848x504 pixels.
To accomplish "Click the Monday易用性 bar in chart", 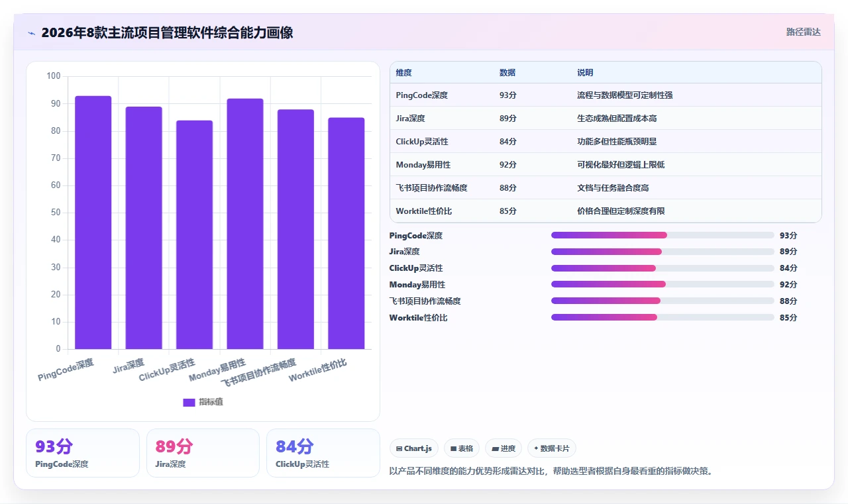I will click(245, 224).
